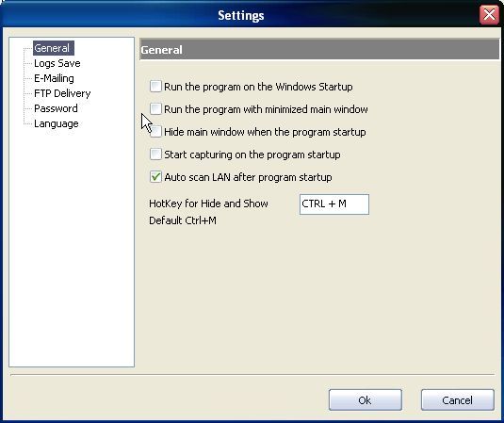
Task: Discard changes with the Cancel button
Action: [458, 400]
